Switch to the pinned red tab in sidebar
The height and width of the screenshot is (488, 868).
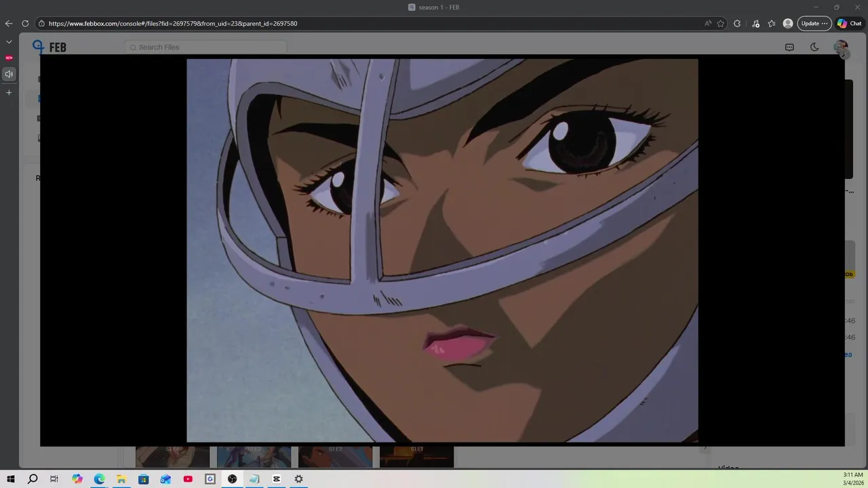pos(9,58)
